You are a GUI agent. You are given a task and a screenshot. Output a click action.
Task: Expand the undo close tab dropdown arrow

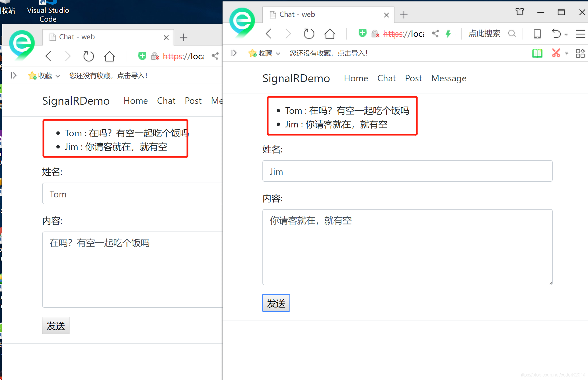(566, 35)
